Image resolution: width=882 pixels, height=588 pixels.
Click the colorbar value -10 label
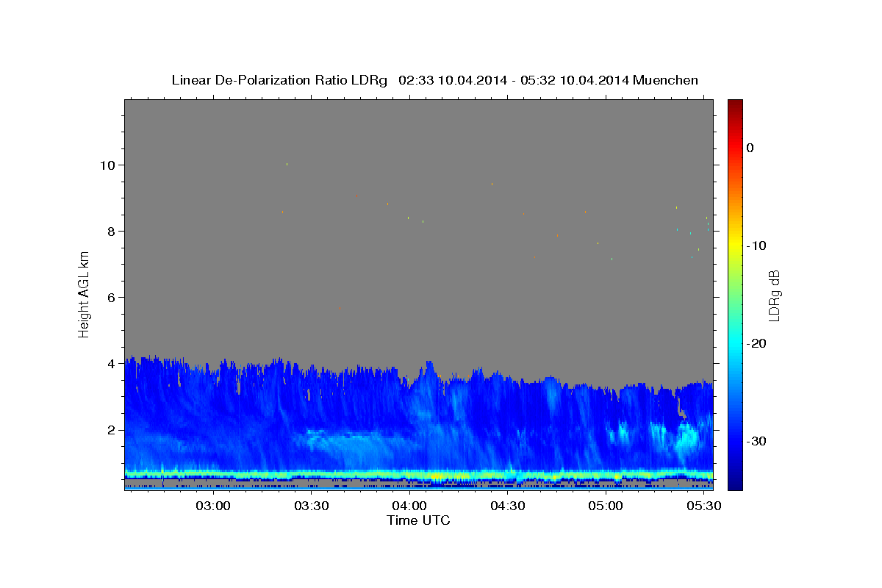[x=757, y=245]
